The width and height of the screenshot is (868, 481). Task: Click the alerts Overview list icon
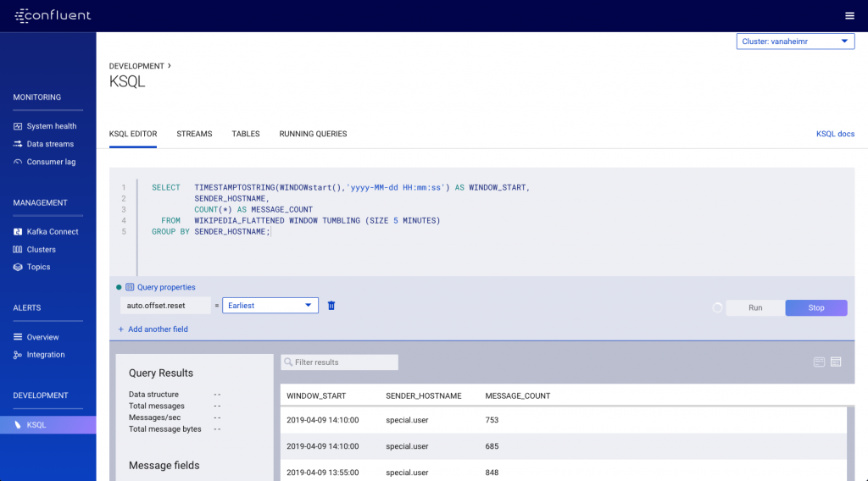[x=18, y=337]
